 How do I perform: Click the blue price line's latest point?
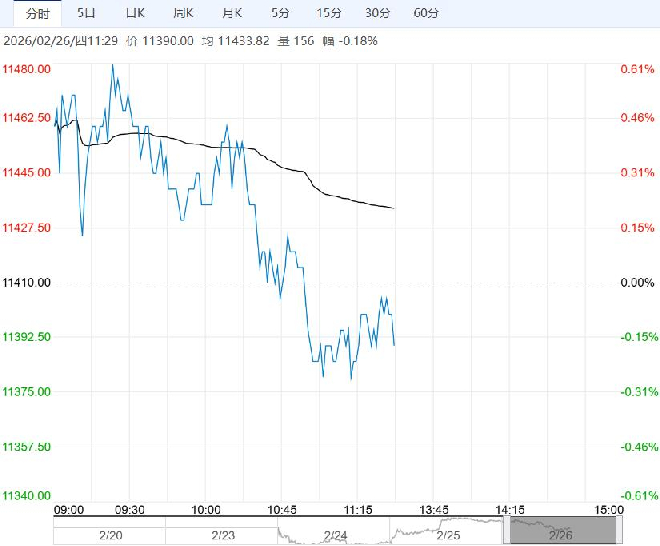[x=395, y=345]
